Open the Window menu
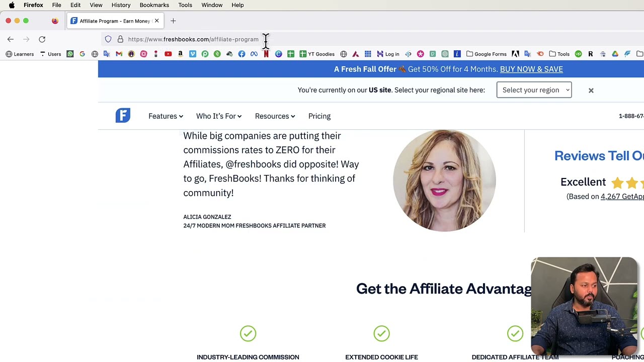This screenshot has height=362, width=644. (212, 5)
